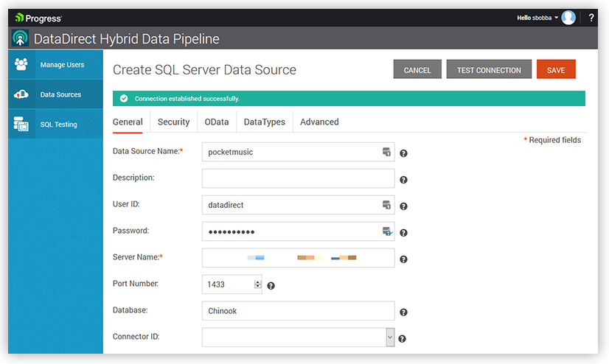
Task: Click the Port Number spinner arrows
Action: [x=257, y=284]
